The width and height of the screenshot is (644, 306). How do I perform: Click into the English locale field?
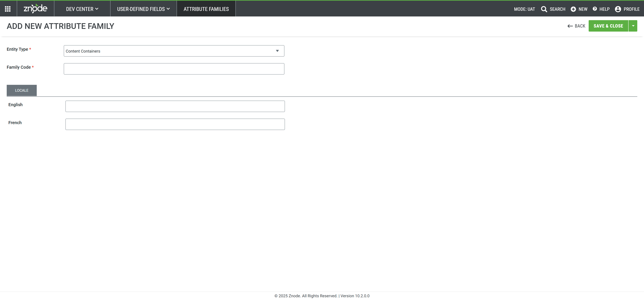175,106
